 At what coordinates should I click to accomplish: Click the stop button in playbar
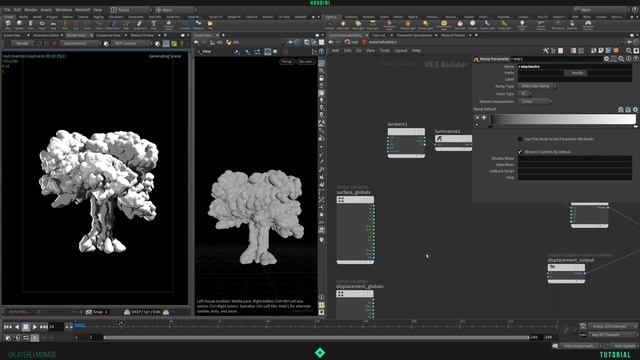(26, 327)
